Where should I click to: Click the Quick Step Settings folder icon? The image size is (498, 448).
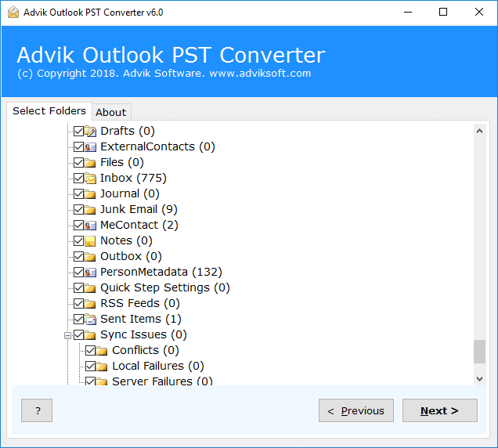point(90,288)
